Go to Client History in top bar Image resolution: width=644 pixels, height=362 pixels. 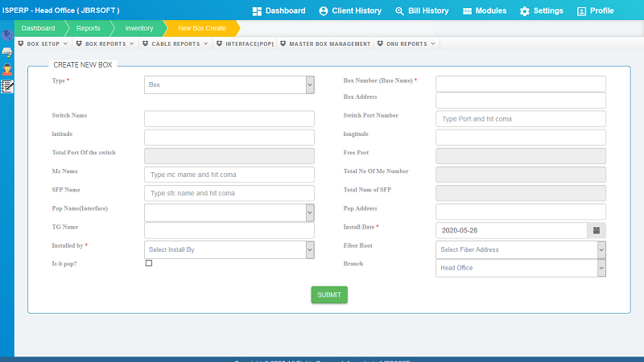point(350,11)
